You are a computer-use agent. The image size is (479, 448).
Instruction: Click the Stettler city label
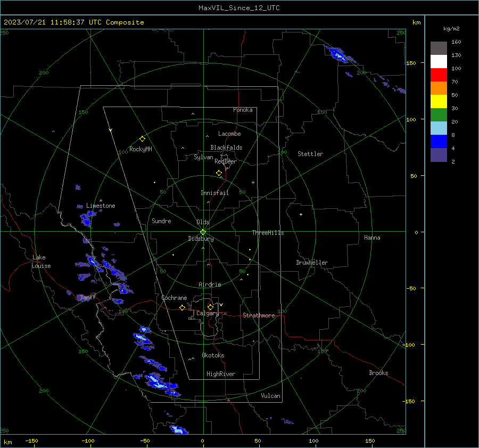click(x=310, y=154)
